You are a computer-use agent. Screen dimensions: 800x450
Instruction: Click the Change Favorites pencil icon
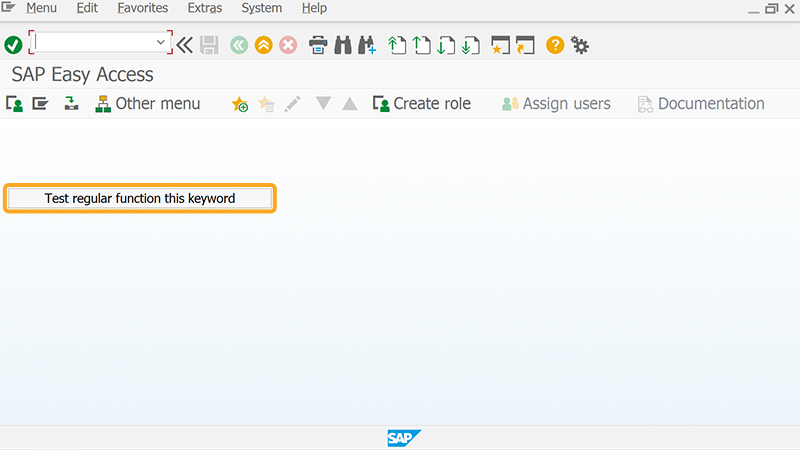tap(292, 104)
